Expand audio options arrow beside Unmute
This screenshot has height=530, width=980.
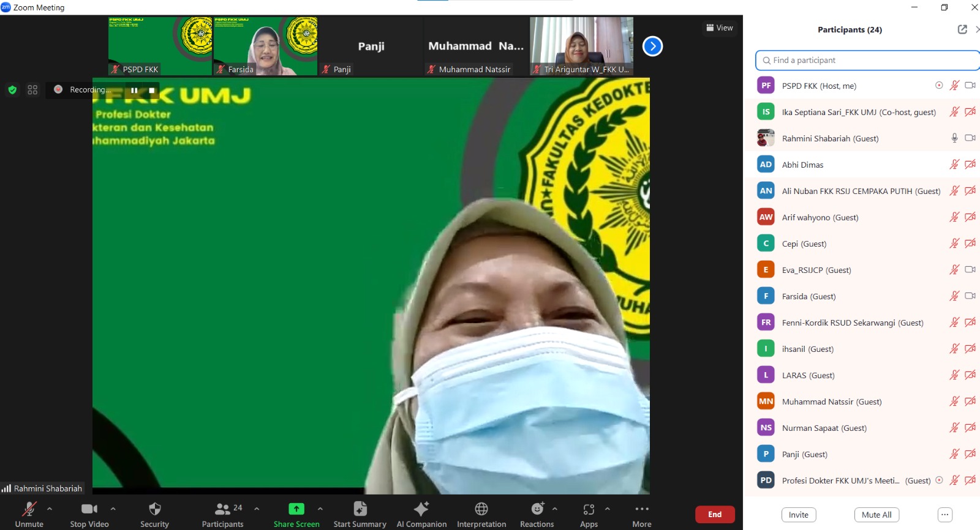[50, 509]
